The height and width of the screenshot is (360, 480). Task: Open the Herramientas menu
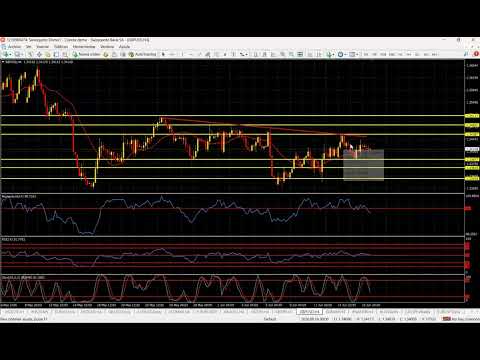click(x=84, y=47)
